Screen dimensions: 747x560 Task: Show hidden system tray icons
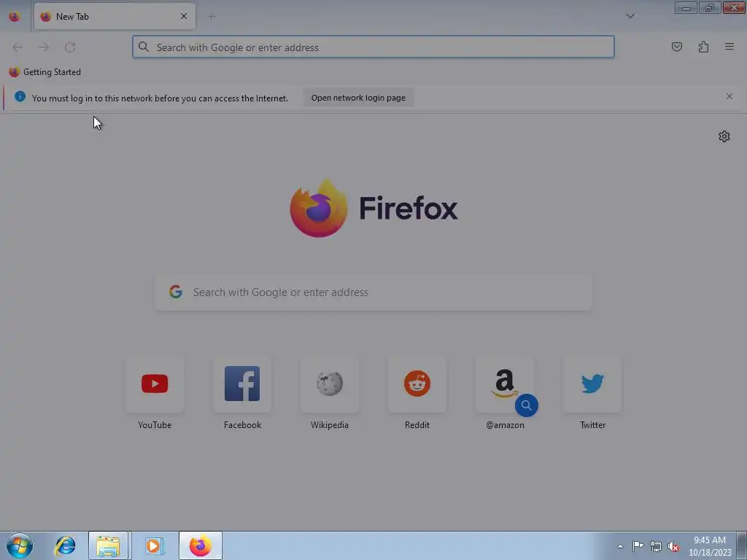(620, 546)
